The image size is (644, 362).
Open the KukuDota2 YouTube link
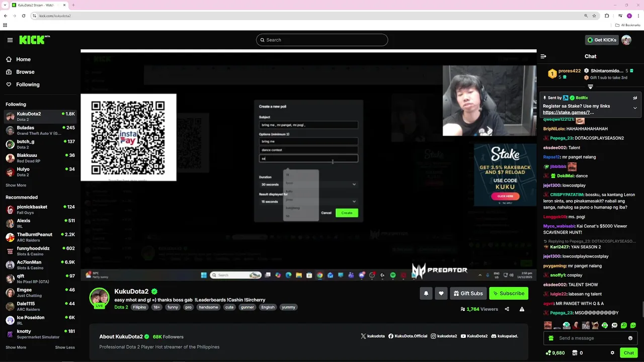point(474,336)
